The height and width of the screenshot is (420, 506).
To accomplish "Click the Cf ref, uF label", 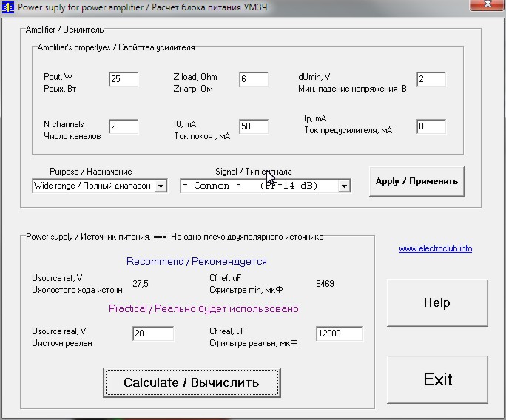I will point(225,278).
